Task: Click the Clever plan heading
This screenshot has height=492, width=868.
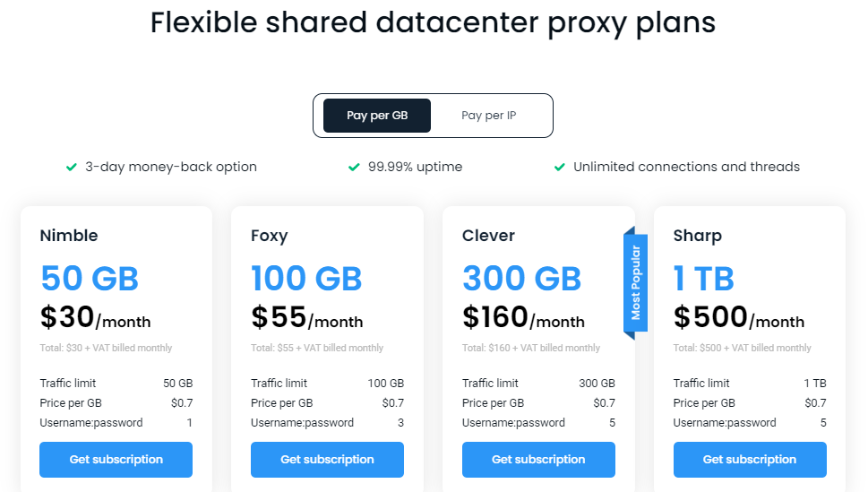Action: pos(488,236)
